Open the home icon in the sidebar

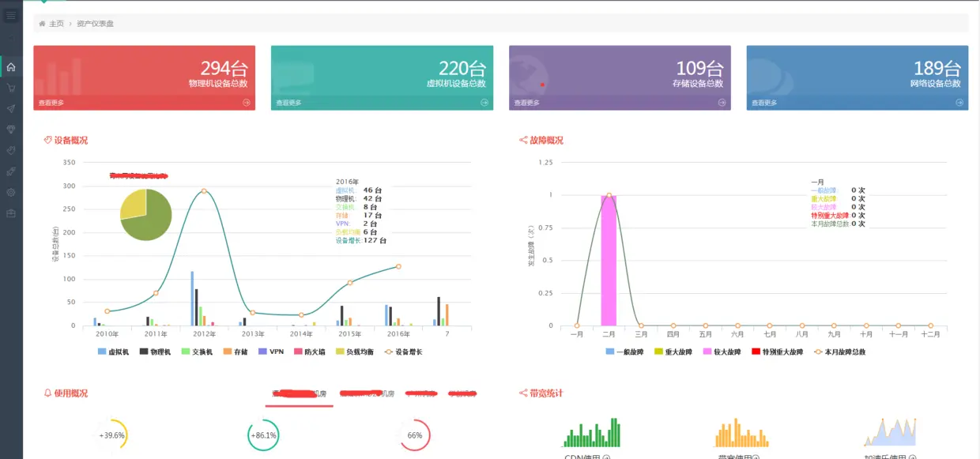tap(11, 67)
